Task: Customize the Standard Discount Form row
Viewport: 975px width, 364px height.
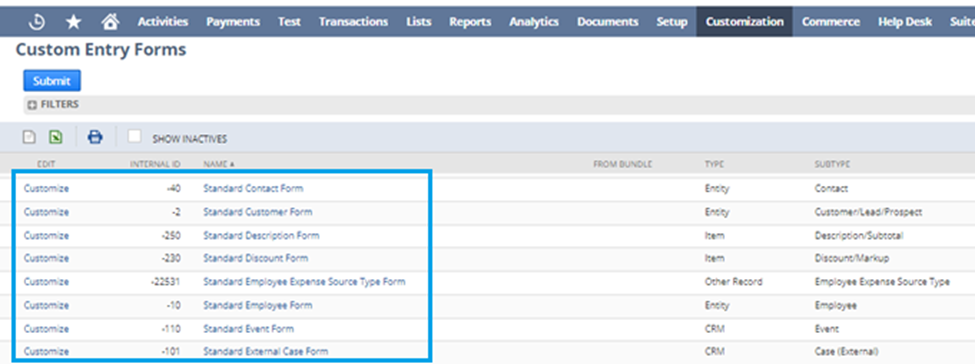Action: (47, 258)
